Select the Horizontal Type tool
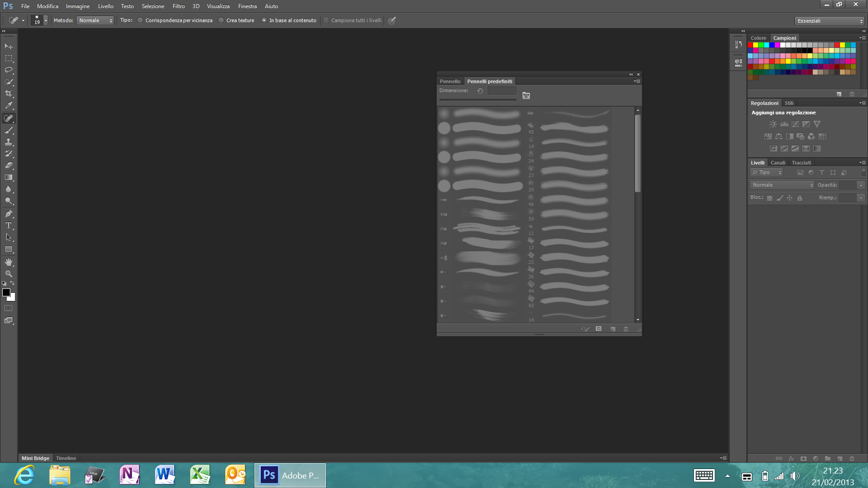 point(9,226)
